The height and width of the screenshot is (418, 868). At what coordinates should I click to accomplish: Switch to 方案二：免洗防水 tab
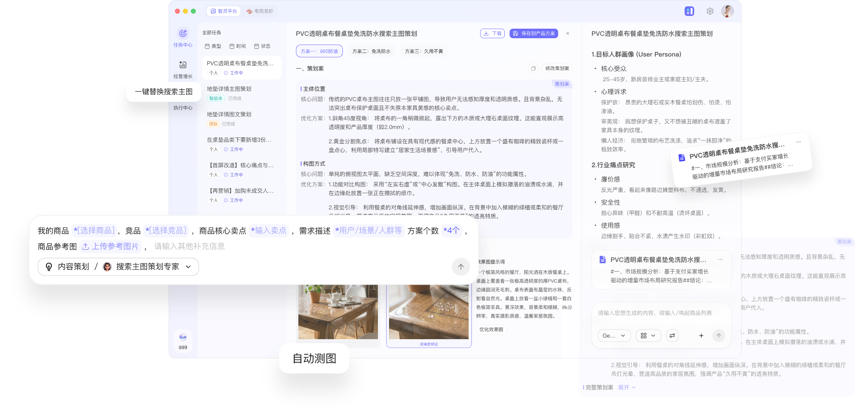click(x=371, y=51)
